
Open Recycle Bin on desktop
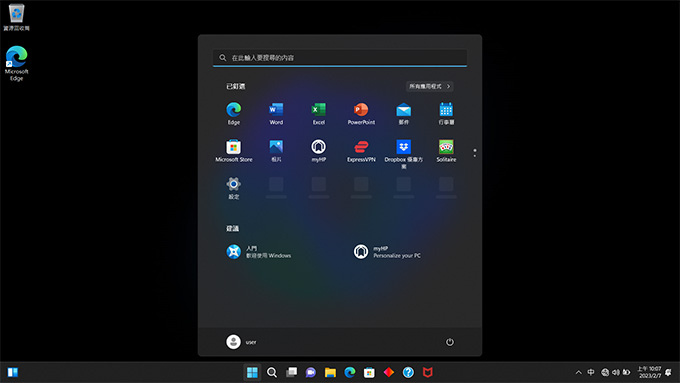point(16,17)
